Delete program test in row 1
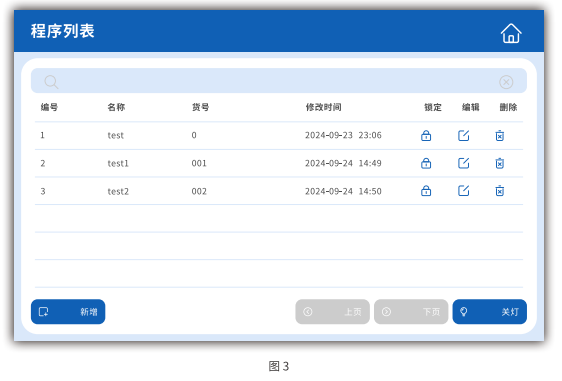Image resolution: width=562 pixels, height=381 pixels. pos(500,135)
